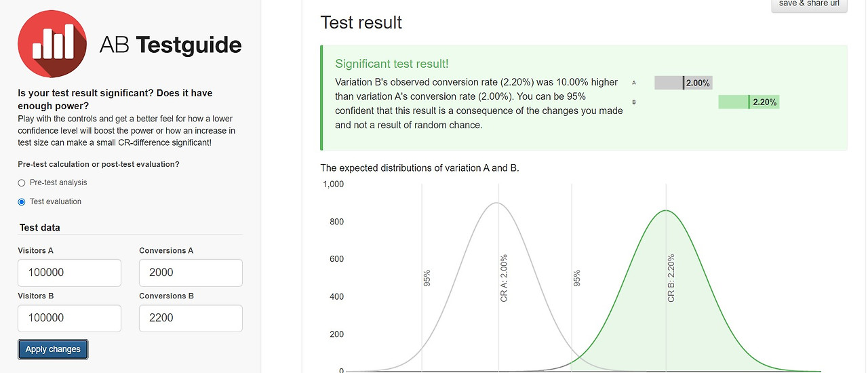Click the Test data section heading
Screen dimensions: 868x373
pyautogui.click(x=40, y=227)
